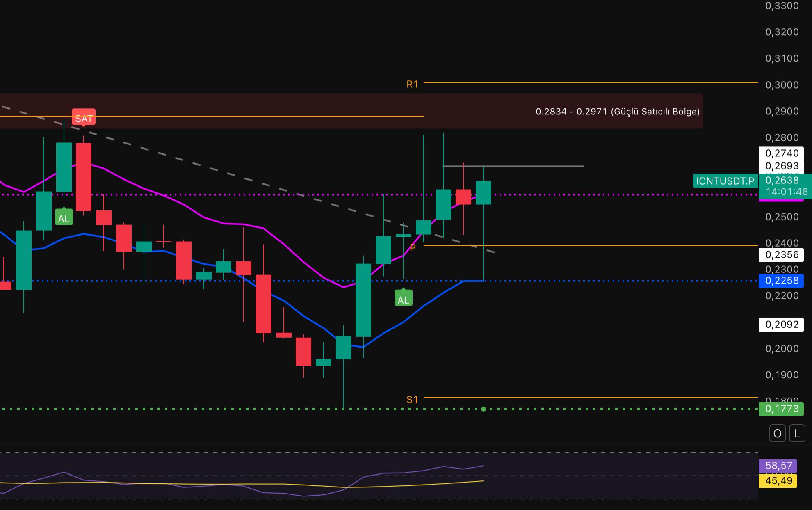Click the white 0,2740 price label
Image resolution: width=812 pixels, height=510 pixels.
coord(781,153)
